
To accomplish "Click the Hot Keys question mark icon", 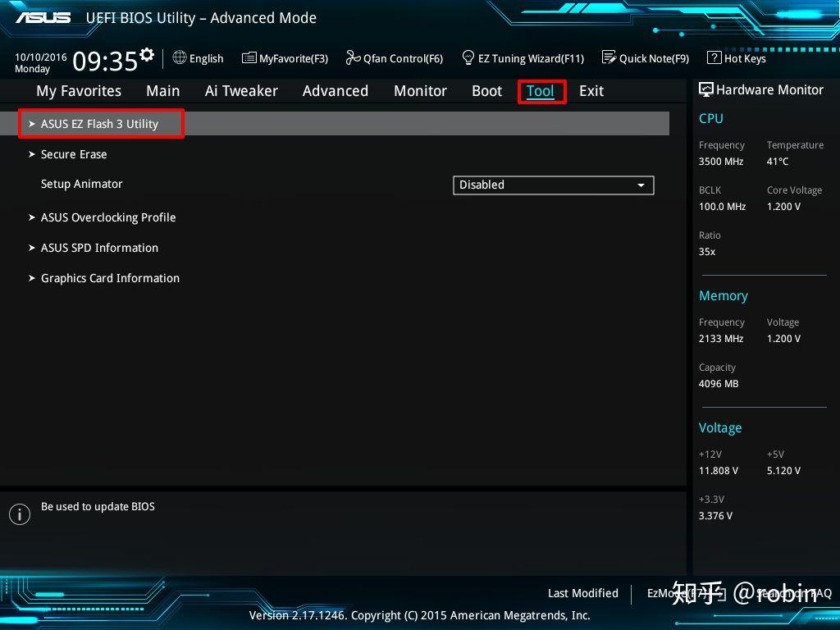I will click(x=714, y=57).
